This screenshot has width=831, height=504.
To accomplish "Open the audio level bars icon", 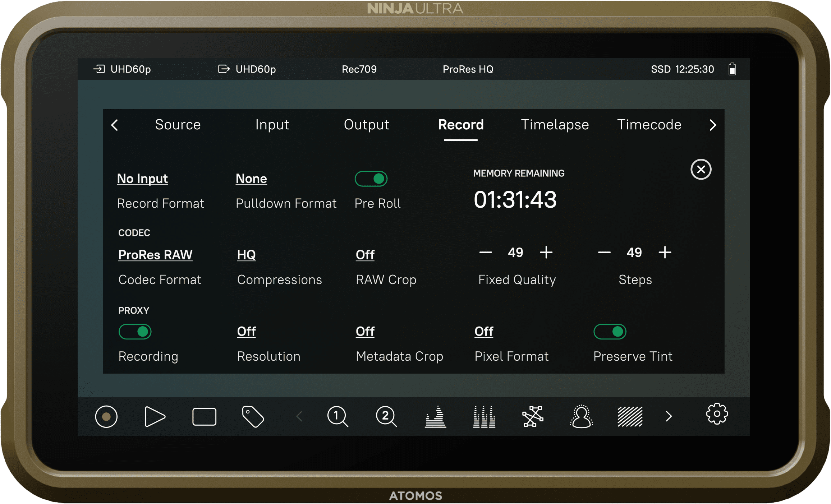I will point(484,416).
